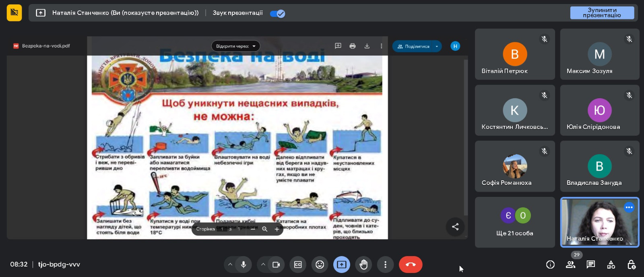This screenshot has height=277, width=644.
Task: Select Максим Зозуля participant tile
Action: pyautogui.click(x=600, y=54)
